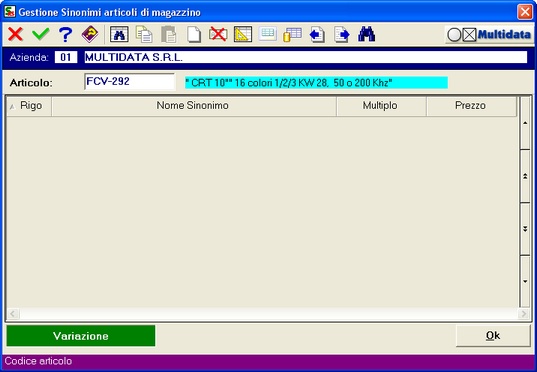Open help with the blue question mark

pos(65,34)
